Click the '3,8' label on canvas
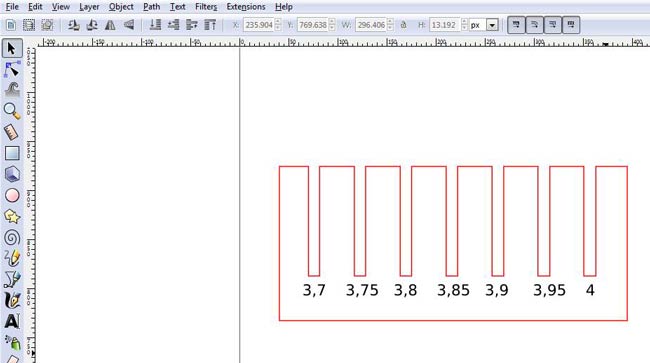650x363 pixels. [x=405, y=290]
